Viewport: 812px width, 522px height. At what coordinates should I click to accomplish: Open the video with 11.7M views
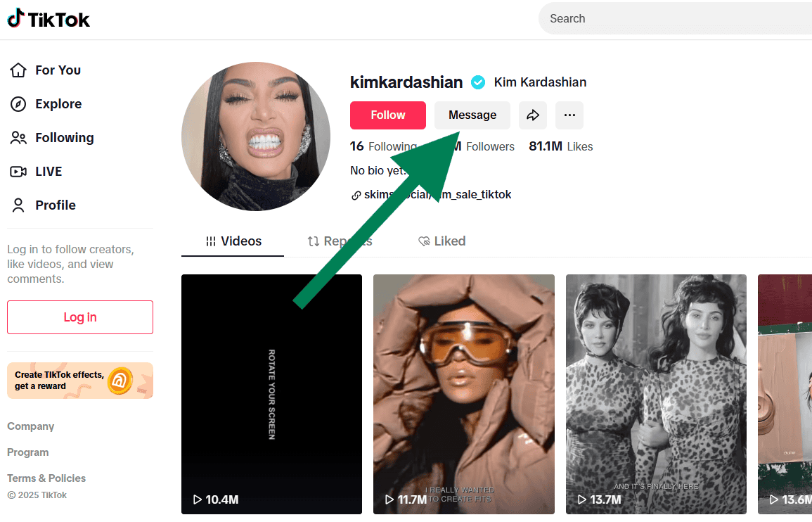(x=464, y=394)
